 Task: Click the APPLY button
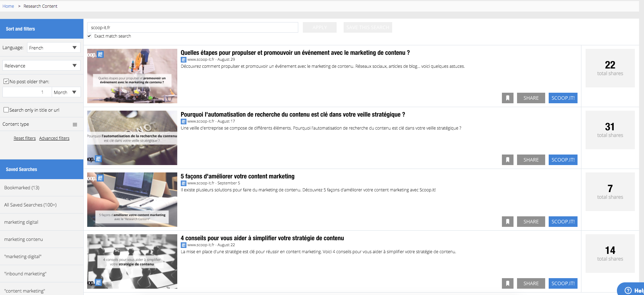point(320,27)
